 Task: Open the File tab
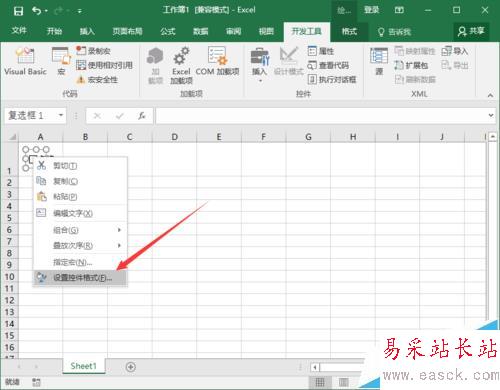pos(19,31)
